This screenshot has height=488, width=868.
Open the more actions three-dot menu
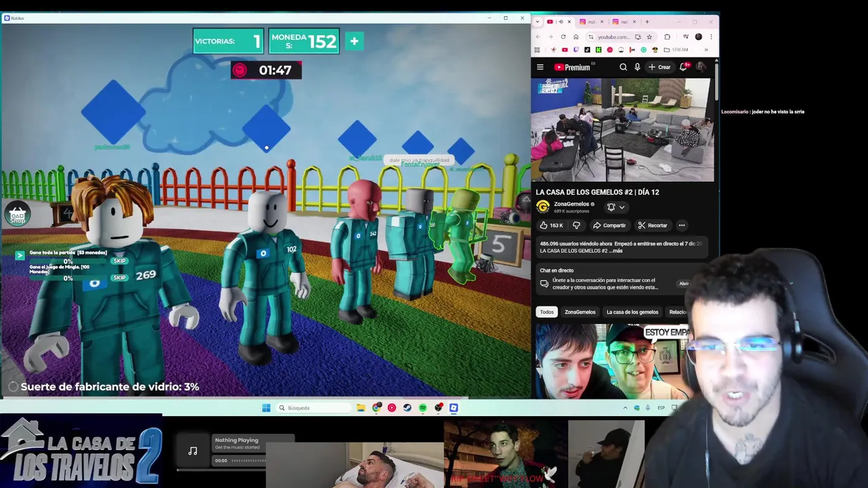pyautogui.click(x=682, y=225)
